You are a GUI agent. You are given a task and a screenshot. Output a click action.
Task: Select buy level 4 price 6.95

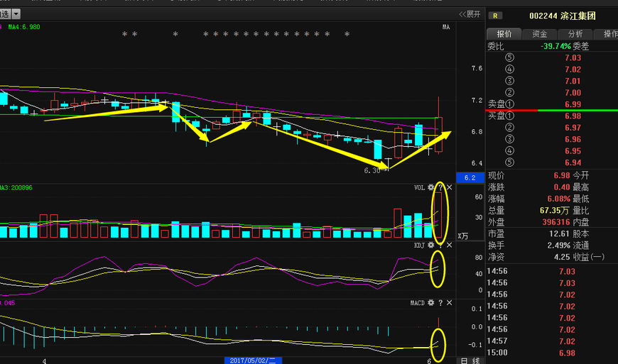[573, 151]
